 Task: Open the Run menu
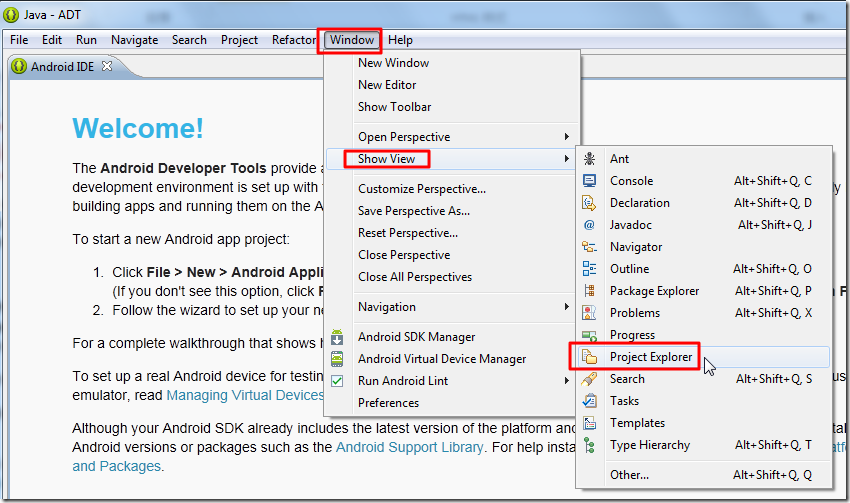(x=86, y=40)
